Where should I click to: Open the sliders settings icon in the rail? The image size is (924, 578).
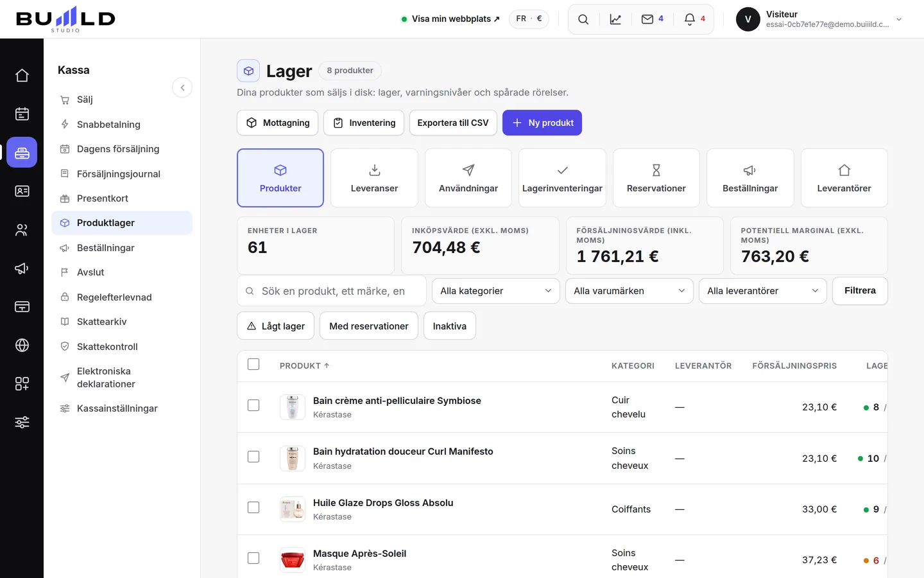click(x=22, y=423)
